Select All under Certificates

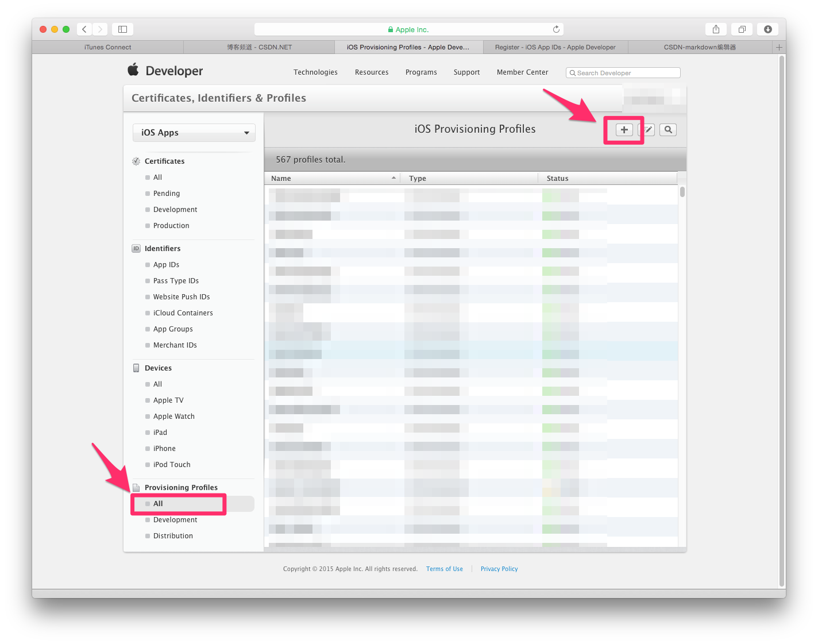[157, 178]
